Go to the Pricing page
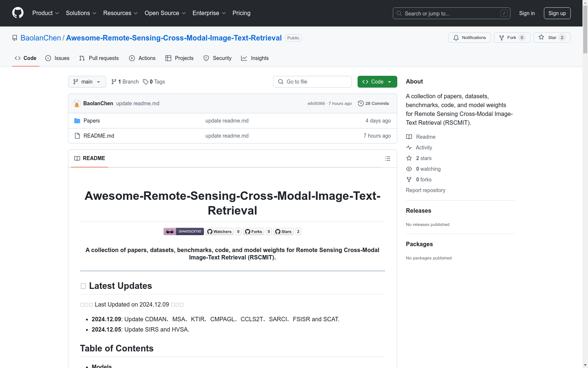 pyautogui.click(x=241, y=13)
